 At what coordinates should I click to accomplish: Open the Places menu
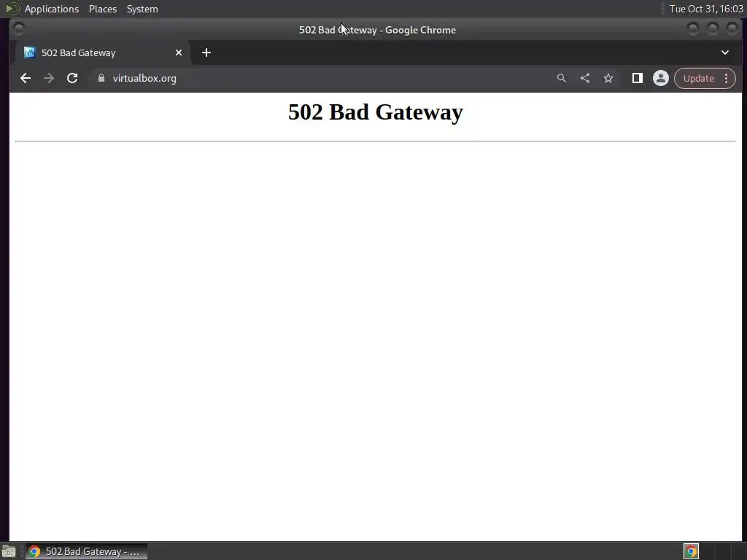click(103, 9)
